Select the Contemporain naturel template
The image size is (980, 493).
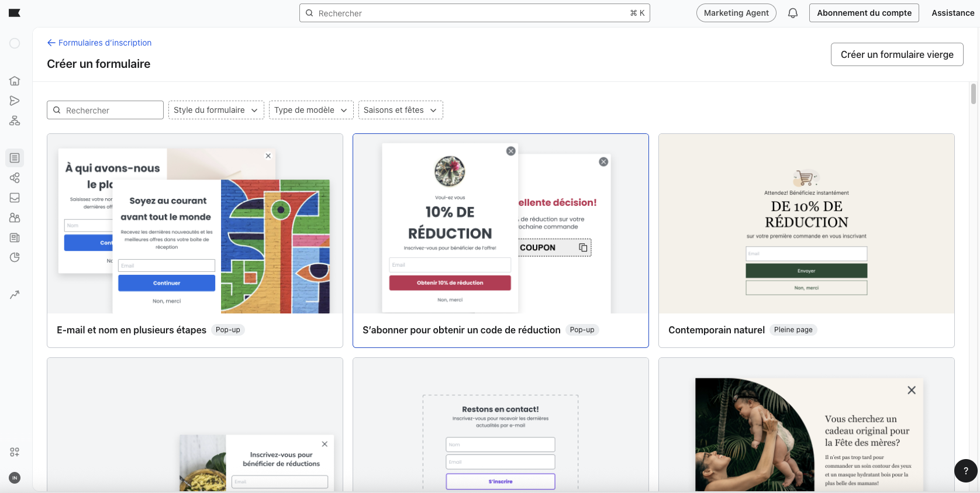pyautogui.click(x=806, y=240)
